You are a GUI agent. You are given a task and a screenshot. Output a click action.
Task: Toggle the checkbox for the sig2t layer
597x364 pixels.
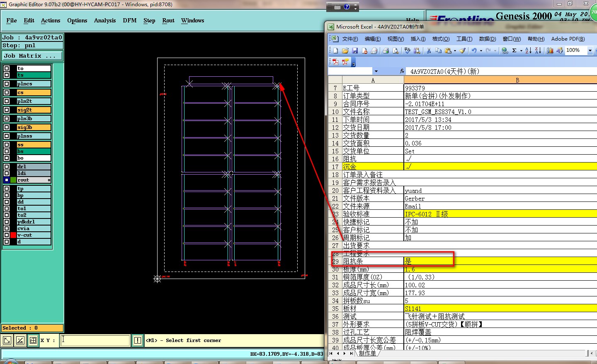click(x=7, y=110)
